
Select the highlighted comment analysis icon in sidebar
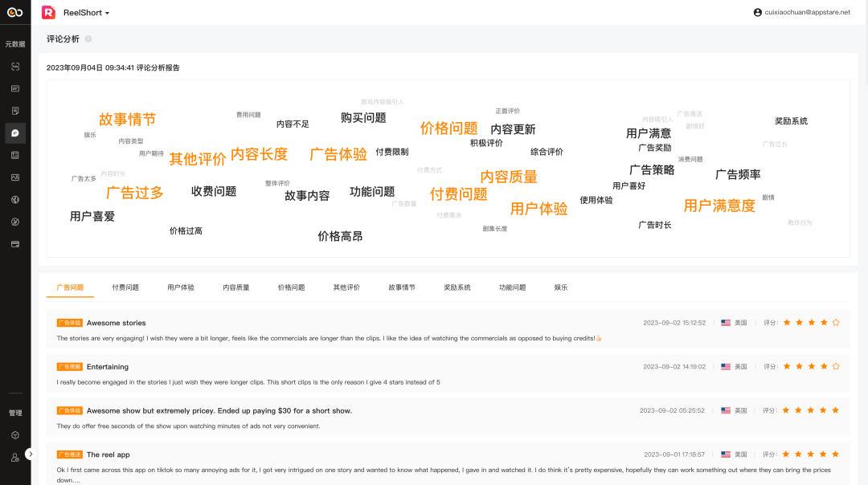(15, 133)
